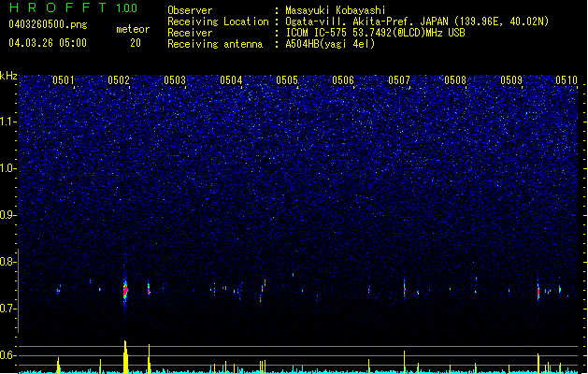Click the 1.0 kHz frequency axis label
This screenshot has height=374, width=588.
tap(8, 168)
